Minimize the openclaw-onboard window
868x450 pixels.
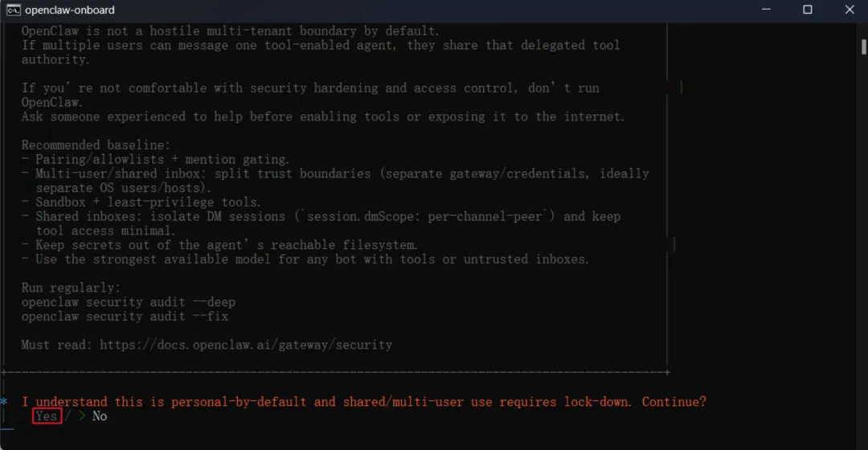(x=766, y=10)
